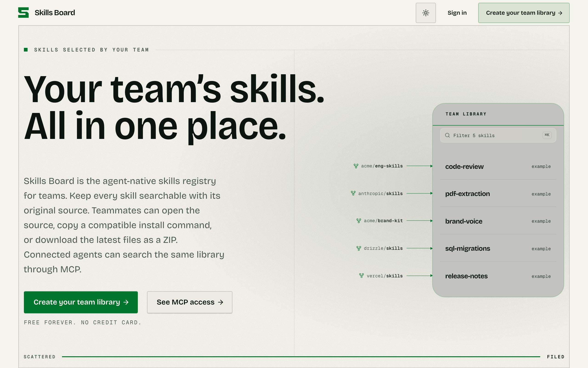Click example tag beside release-notes
Screen dimensions: 588x368
click(541, 276)
